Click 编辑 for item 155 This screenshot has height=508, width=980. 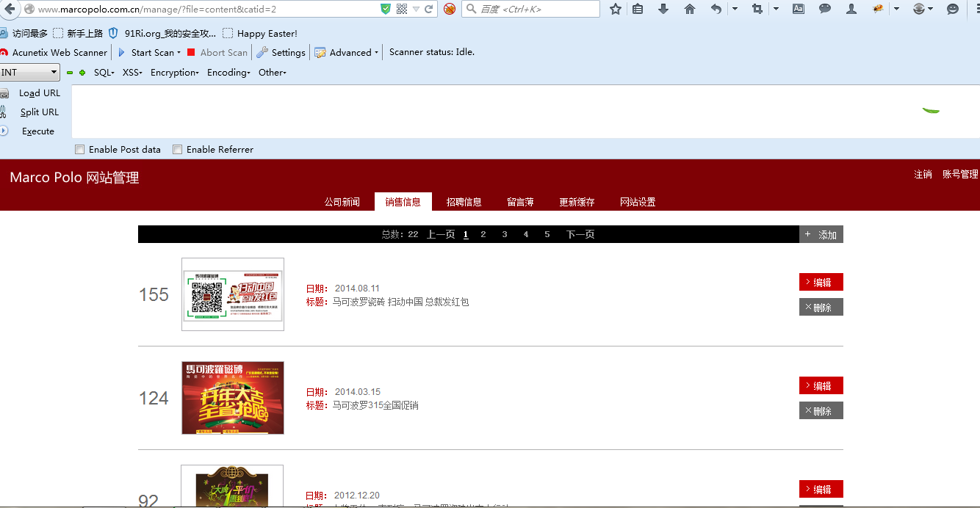coord(821,282)
